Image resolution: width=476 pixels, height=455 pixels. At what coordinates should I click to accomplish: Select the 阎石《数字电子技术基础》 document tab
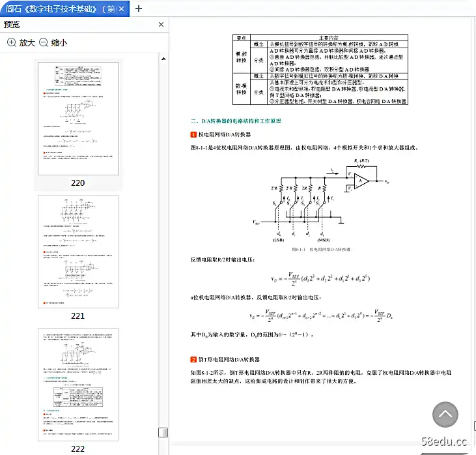(64, 9)
